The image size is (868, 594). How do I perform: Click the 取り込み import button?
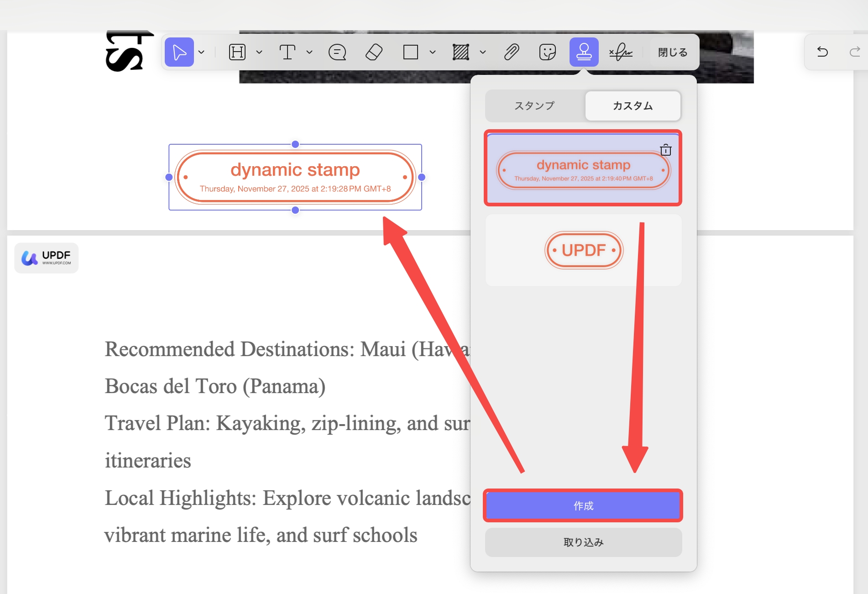point(583,542)
